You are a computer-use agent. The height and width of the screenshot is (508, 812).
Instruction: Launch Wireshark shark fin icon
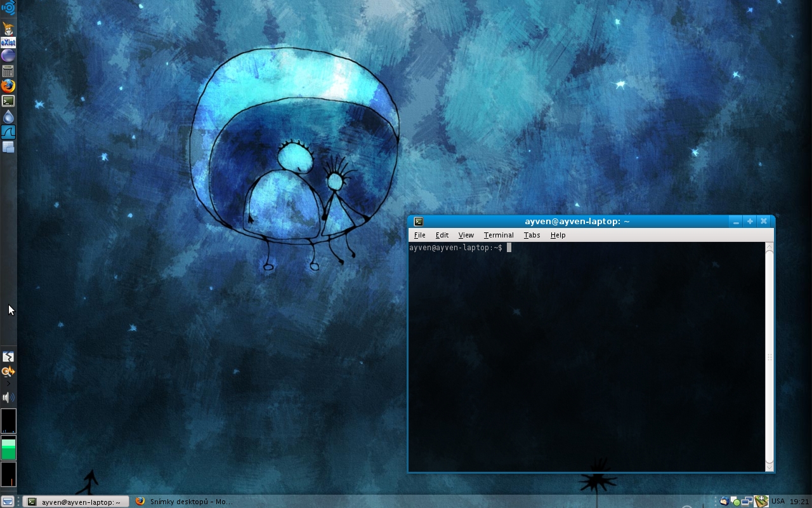pos(8,132)
